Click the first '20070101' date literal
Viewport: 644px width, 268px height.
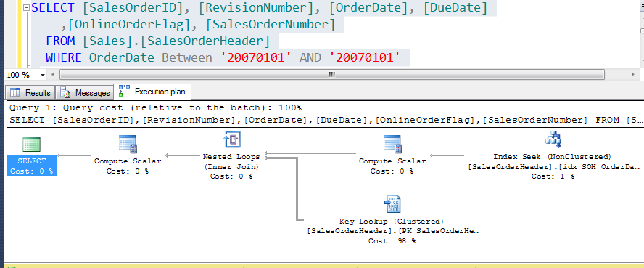pyautogui.click(x=256, y=57)
